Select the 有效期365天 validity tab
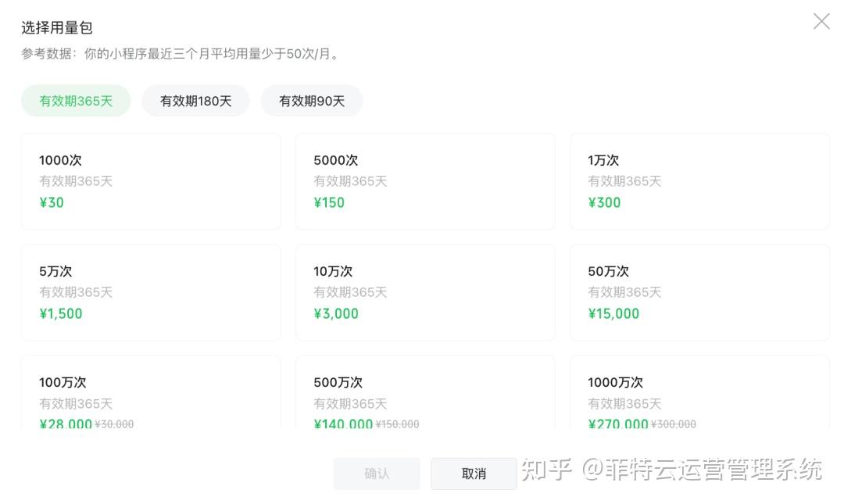The width and height of the screenshot is (844, 504). pos(76,101)
